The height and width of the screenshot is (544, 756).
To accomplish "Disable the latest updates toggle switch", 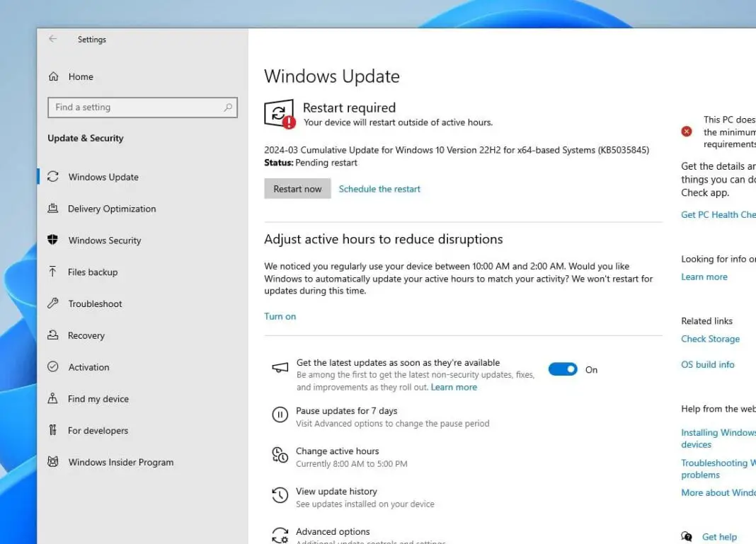I will click(563, 369).
